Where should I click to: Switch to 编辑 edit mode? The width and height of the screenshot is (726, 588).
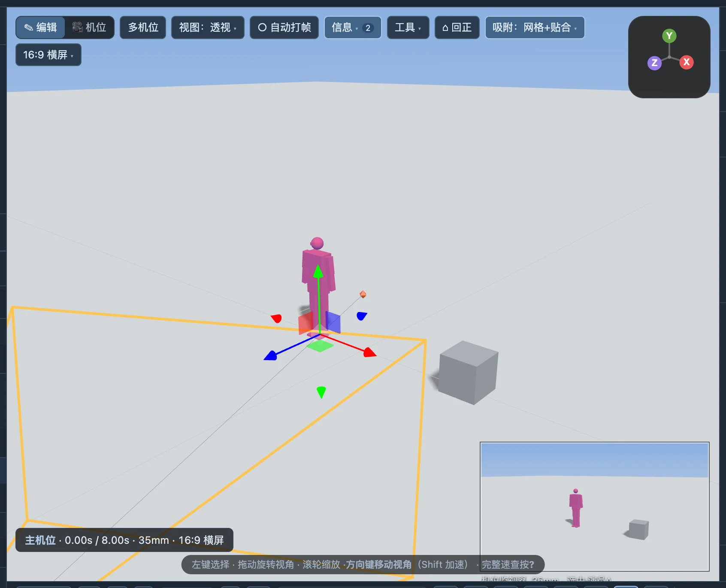(x=41, y=27)
